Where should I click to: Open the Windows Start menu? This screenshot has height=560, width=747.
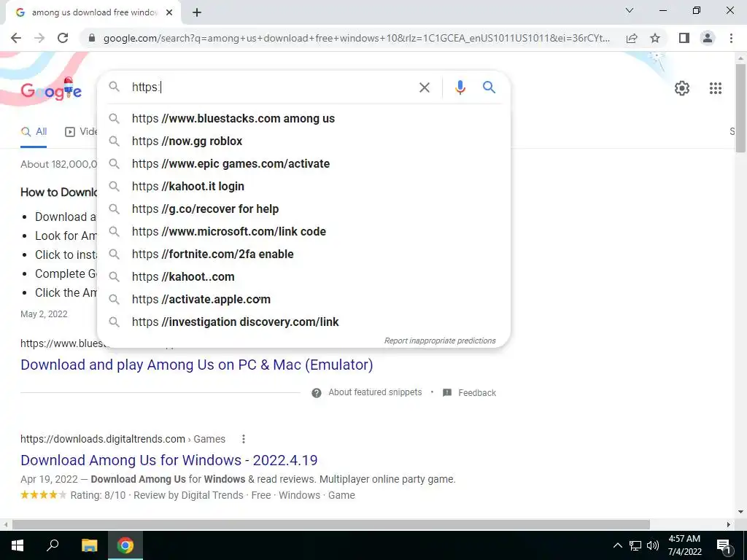pyautogui.click(x=18, y=545)
